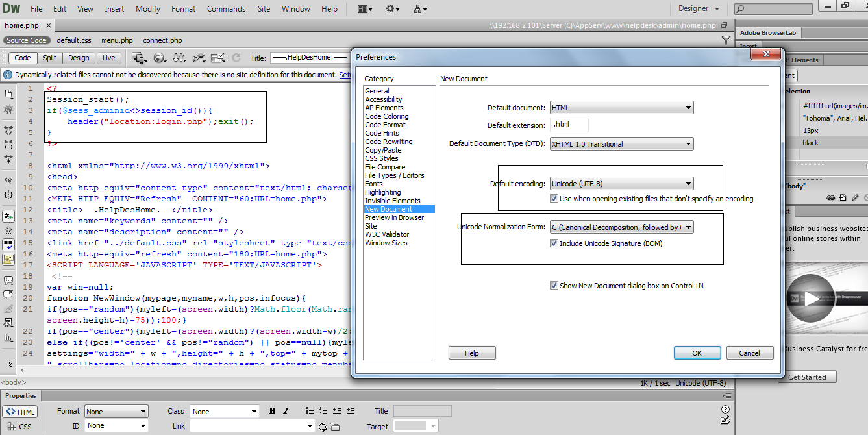Select menu.php related file tab

[117, 40]
